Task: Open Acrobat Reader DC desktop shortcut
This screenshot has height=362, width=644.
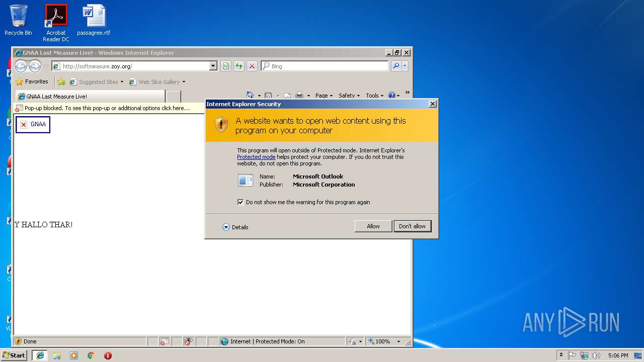Action: pyautogui.click(x=56, y=23)
